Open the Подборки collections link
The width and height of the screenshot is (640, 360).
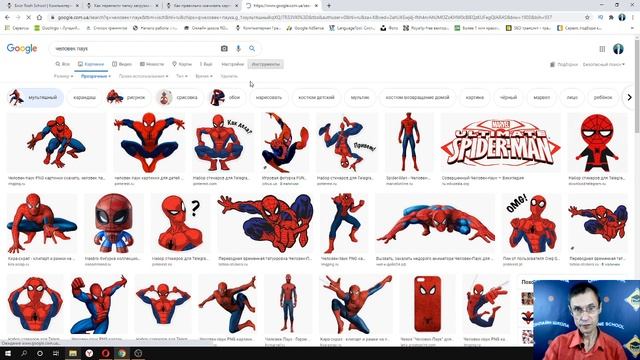(x=564, y=64)
